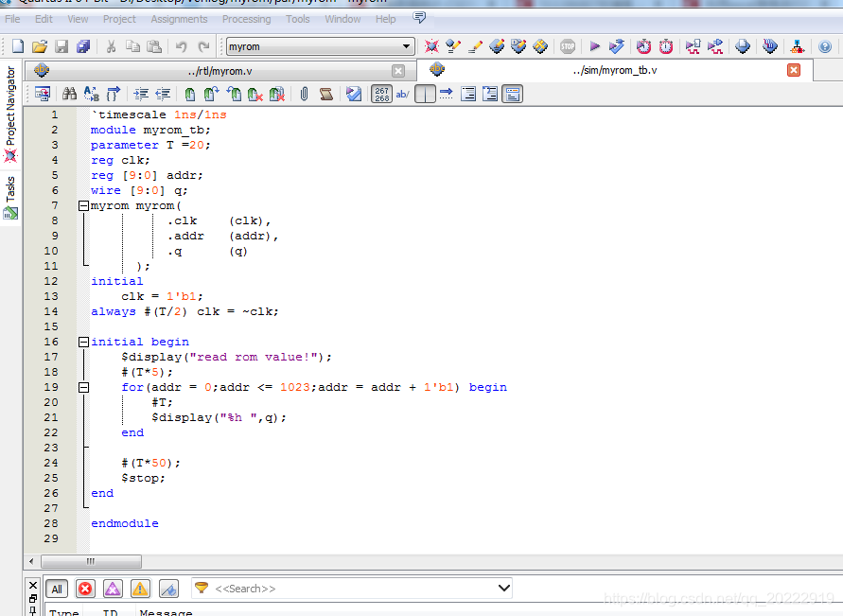This screenshot has width=843, height=616.
Task: Click the Undo arrow icon
Action: 181,45
